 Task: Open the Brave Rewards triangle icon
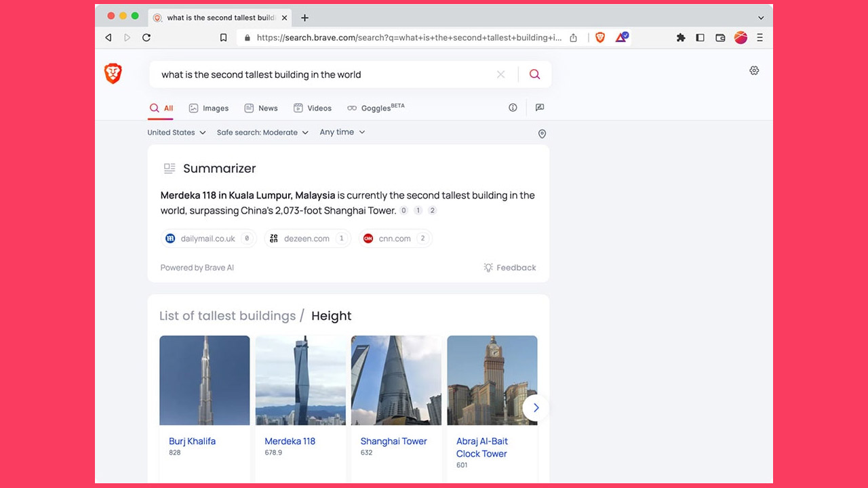(x=621, y=38)
